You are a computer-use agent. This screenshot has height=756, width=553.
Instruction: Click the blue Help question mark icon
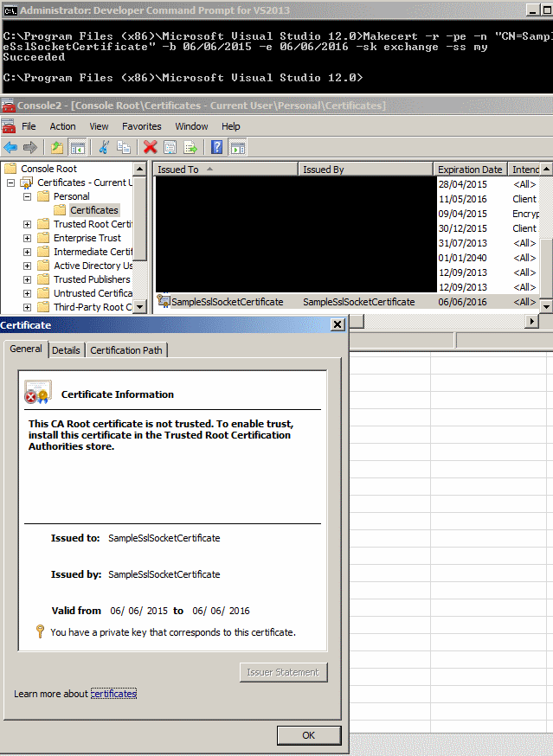click(216, 148)
